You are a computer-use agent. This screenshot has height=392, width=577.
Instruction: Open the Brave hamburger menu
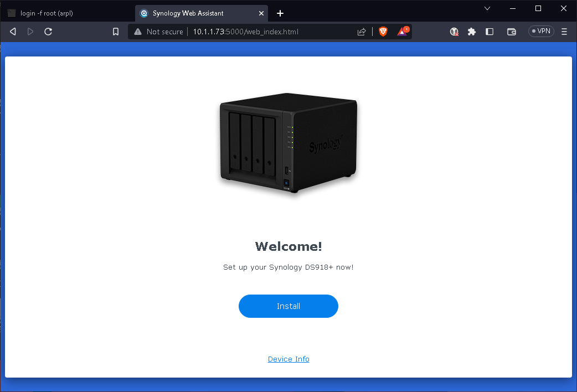point(564,32)
